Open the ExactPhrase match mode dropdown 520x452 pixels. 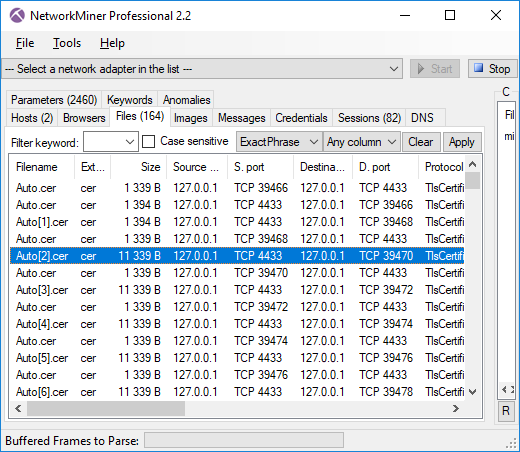point(279,142)
